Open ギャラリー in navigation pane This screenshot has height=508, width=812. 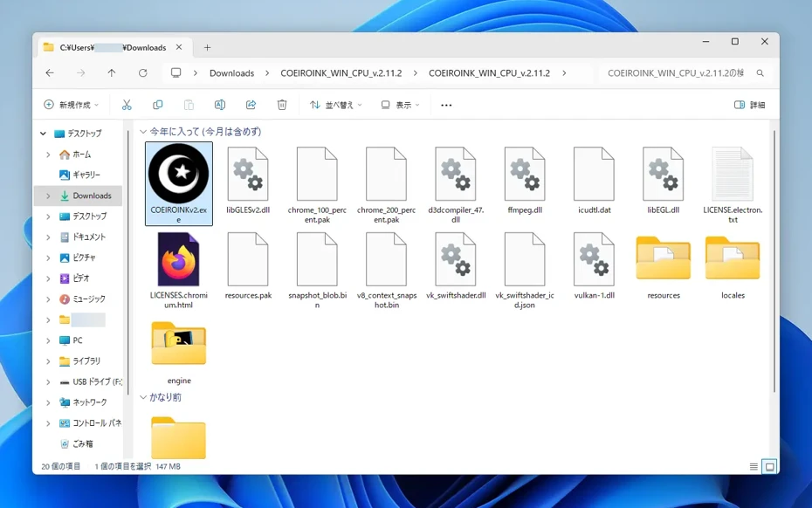(x=80, y=175)
